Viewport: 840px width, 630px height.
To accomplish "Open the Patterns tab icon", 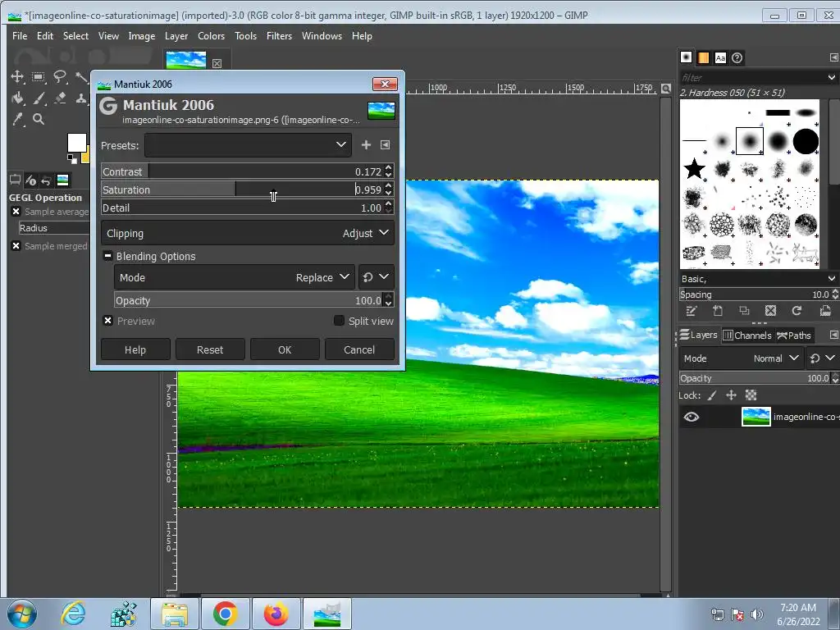I will coord(703,57).
